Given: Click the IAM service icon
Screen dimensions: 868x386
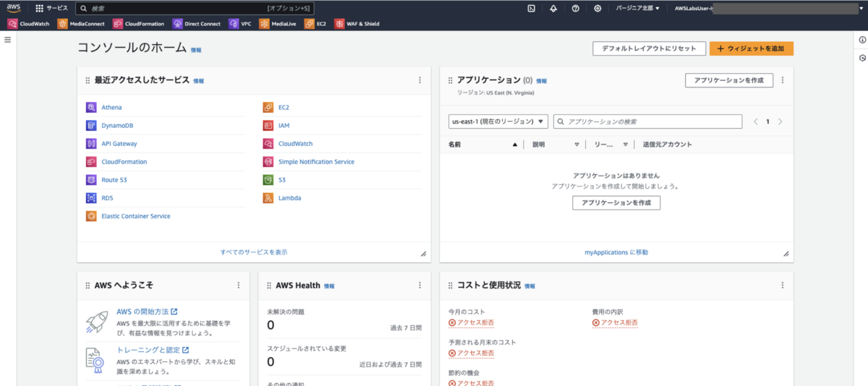Looking at the screenshot, I should pyautogui.click(x=268, y=125).
